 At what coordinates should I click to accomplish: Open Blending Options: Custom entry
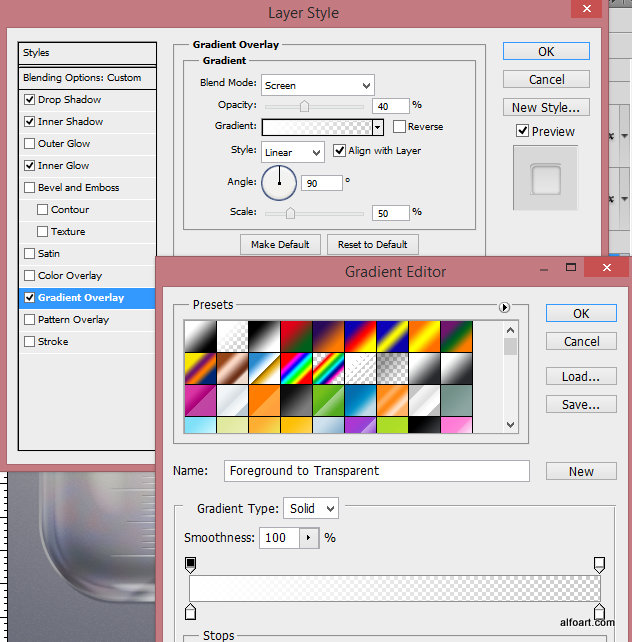(82, 78)
